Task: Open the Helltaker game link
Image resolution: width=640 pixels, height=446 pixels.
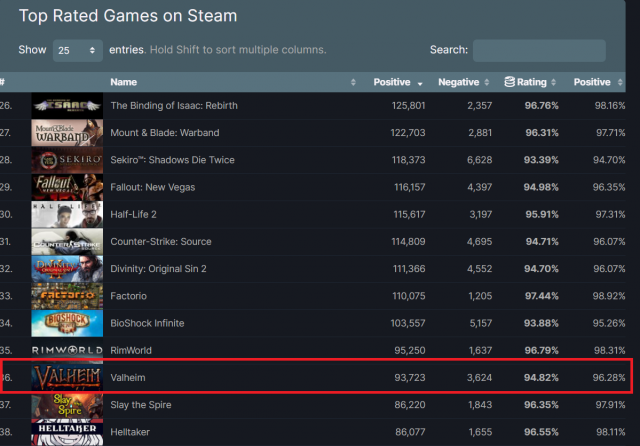Action: tap(132, 432)
